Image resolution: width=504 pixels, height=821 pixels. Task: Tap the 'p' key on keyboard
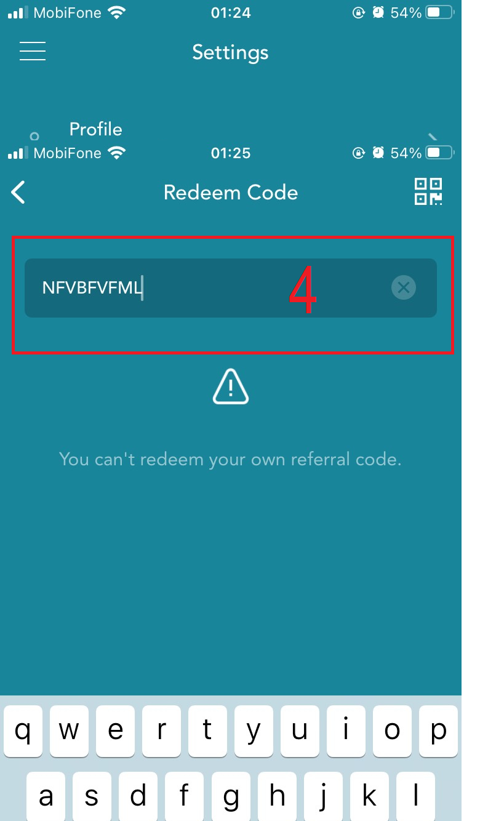coord(438,731)
